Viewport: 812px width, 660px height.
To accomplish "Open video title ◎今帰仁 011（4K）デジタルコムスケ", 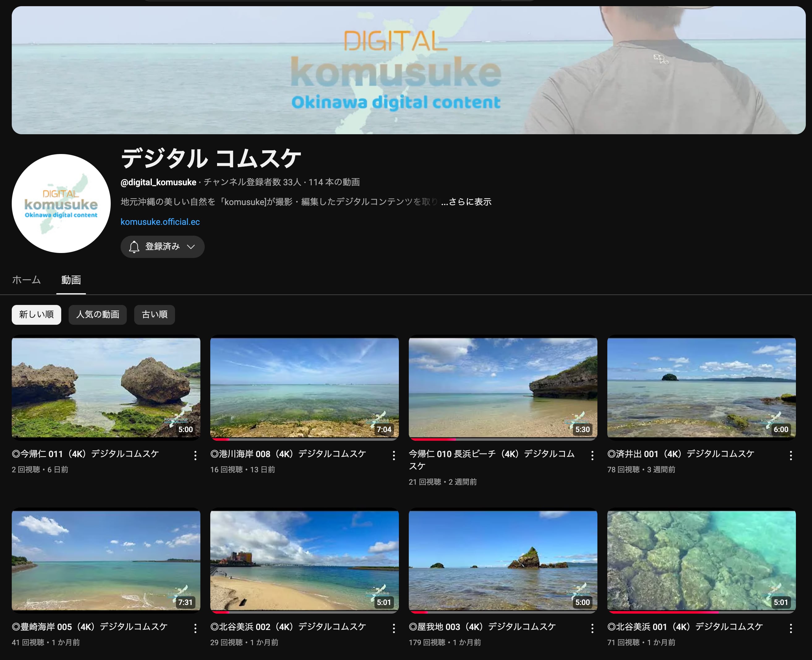I will pyautogui.click(x=85, y=454).
